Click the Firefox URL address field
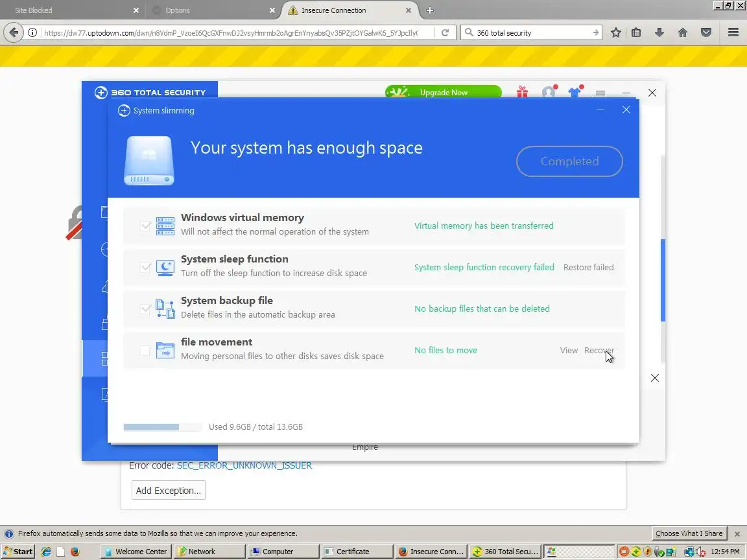 231,32
